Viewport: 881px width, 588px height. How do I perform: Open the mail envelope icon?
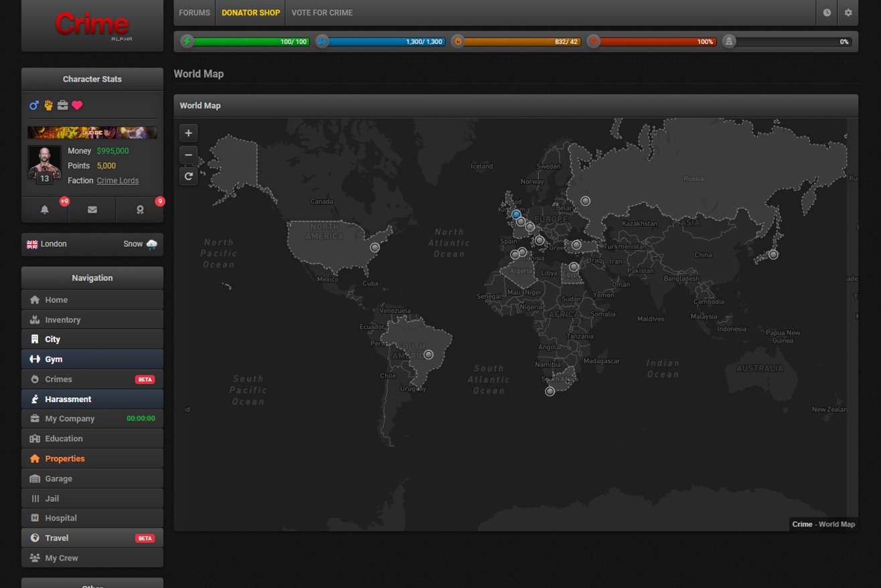(92, 209)
